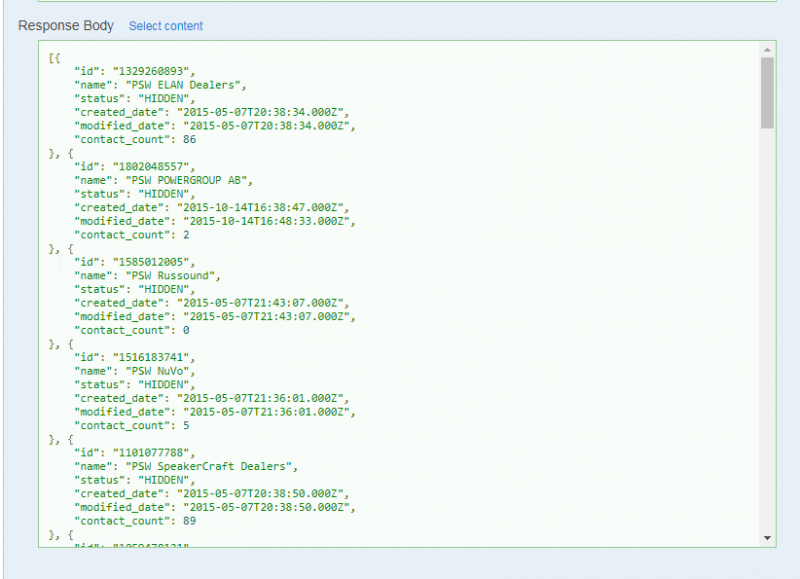Click the status line under "PSW Russound"
Viewport: 800px width, 579px height.
point(135,289)
